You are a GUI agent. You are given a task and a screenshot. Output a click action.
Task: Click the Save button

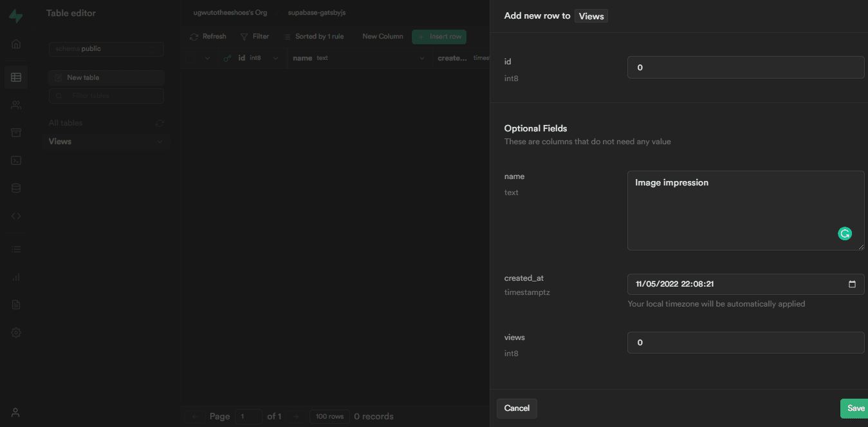click(x=854, y=408)
